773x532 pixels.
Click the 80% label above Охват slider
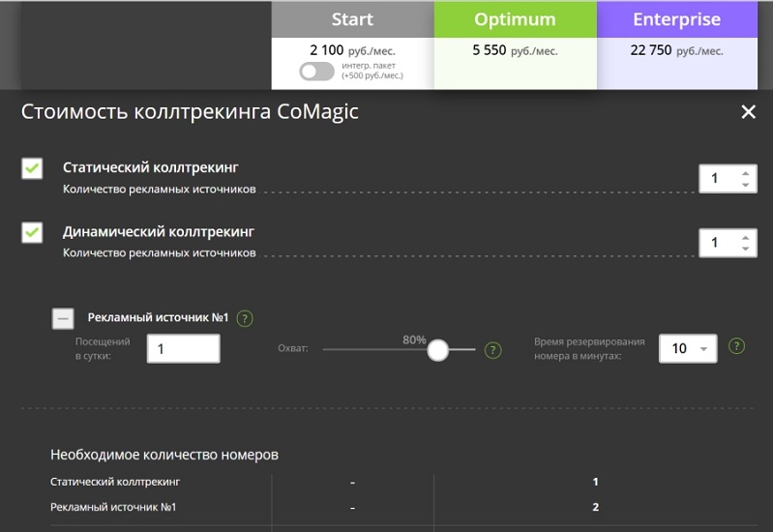click(x=414, y=340)
